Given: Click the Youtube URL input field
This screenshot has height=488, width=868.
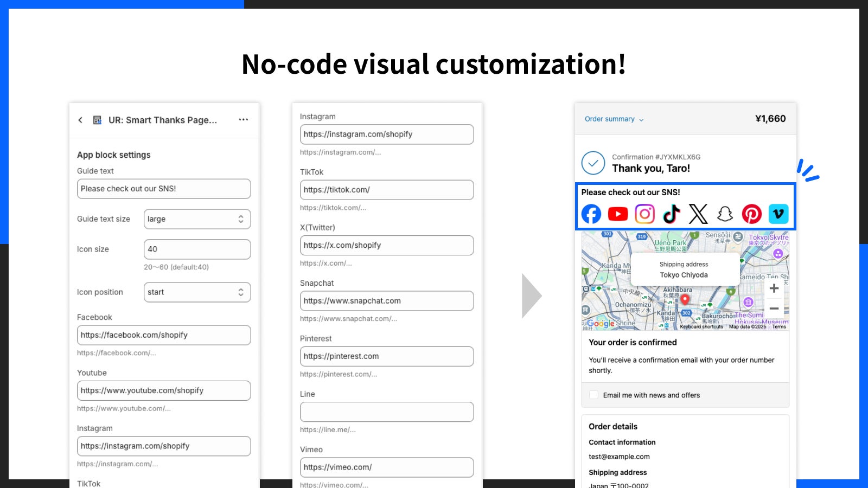Looking at the screenshot, I should pos(164,390).
